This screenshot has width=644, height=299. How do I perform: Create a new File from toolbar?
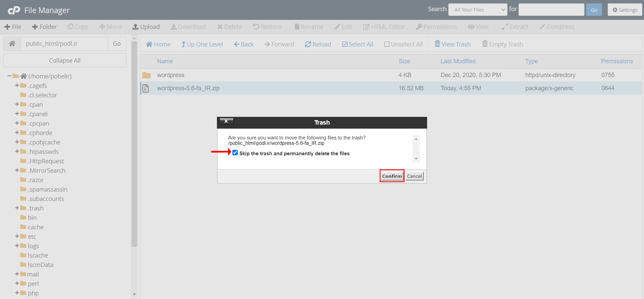[x=13, y=27]
